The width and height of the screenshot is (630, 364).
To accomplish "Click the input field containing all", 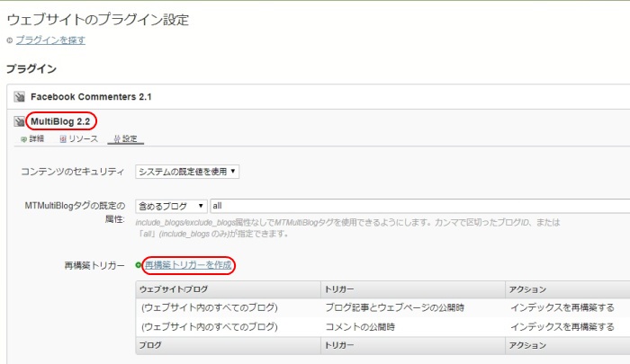I will (x=420, y=206).
